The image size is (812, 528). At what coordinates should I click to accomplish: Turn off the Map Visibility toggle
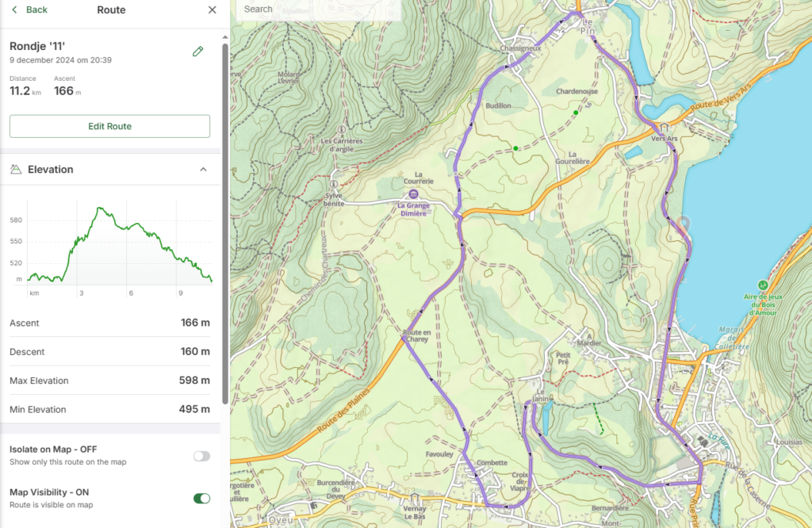pyautogui.click(x=201, y=499)
